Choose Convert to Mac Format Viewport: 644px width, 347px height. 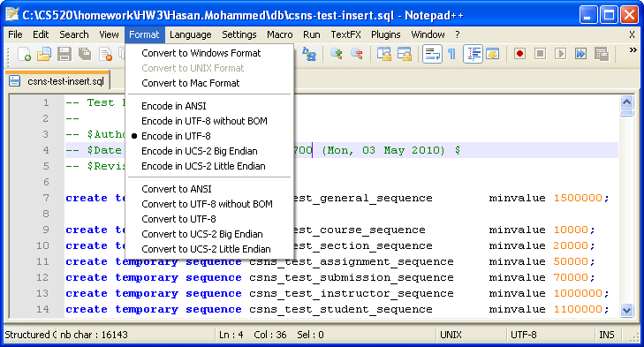coord(209,83)
